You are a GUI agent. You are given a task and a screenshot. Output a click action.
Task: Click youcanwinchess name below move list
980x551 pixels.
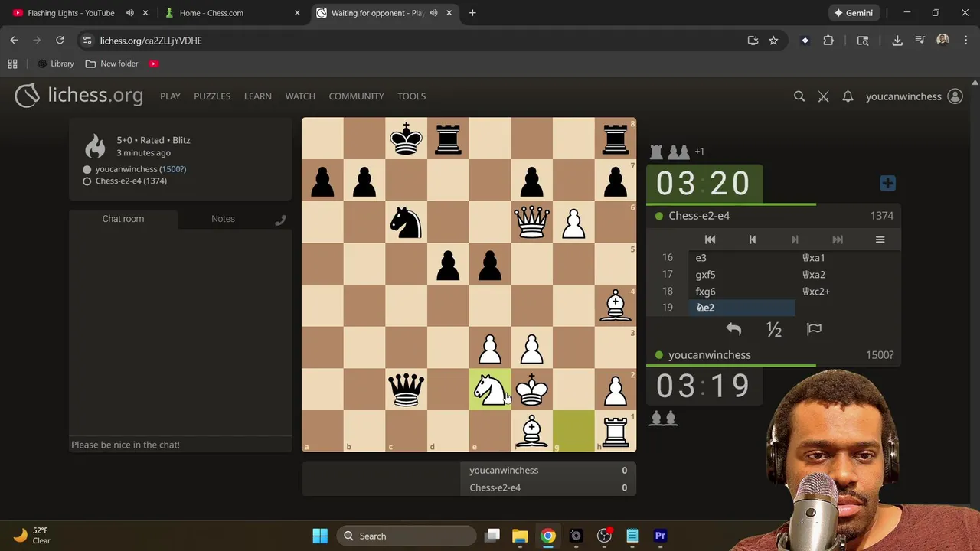click(x=710, y=355)
